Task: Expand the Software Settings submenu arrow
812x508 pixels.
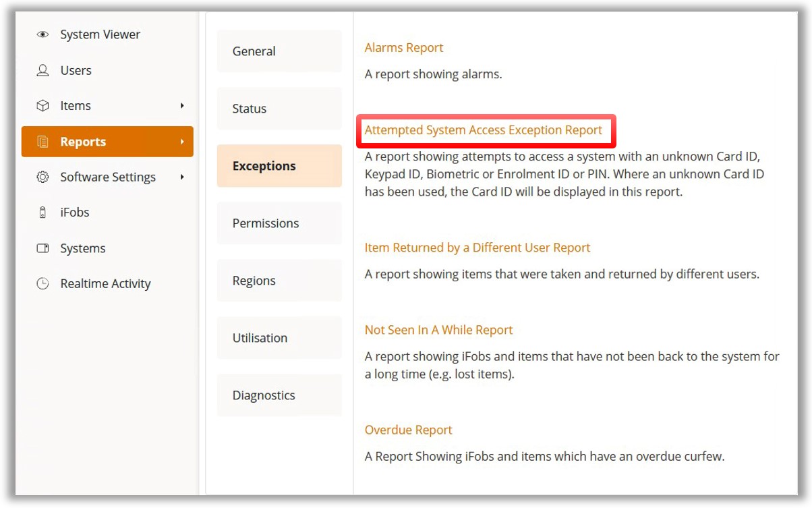Action: coord(182,177)
